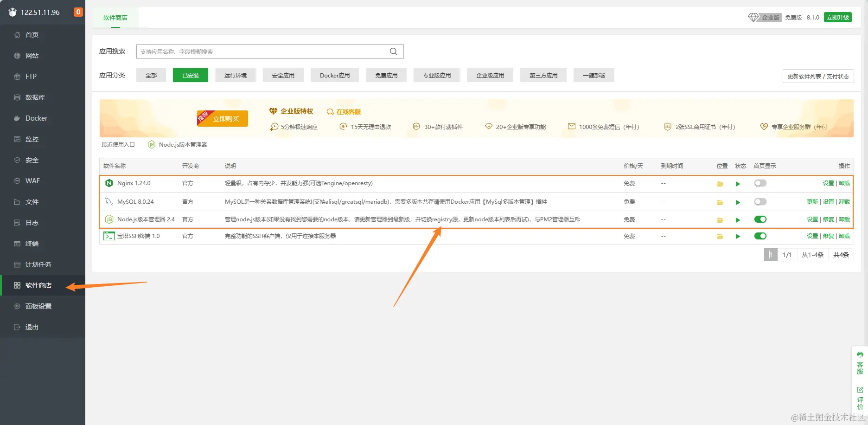Open the folder location for Nginx 1.24.0

[720, 184]
